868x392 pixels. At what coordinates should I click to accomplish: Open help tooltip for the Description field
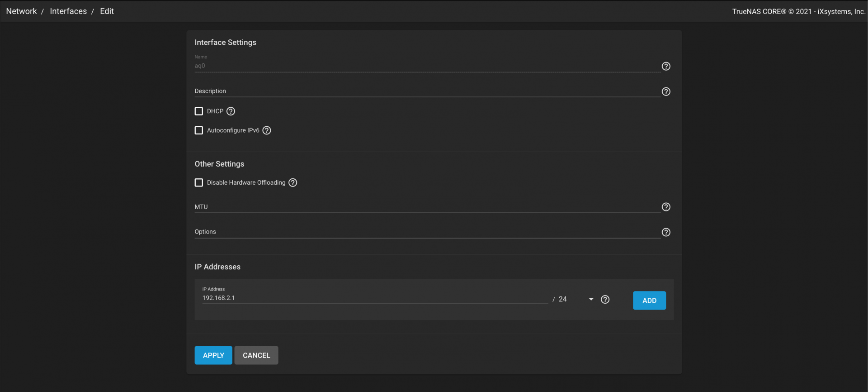coord(666,91)
